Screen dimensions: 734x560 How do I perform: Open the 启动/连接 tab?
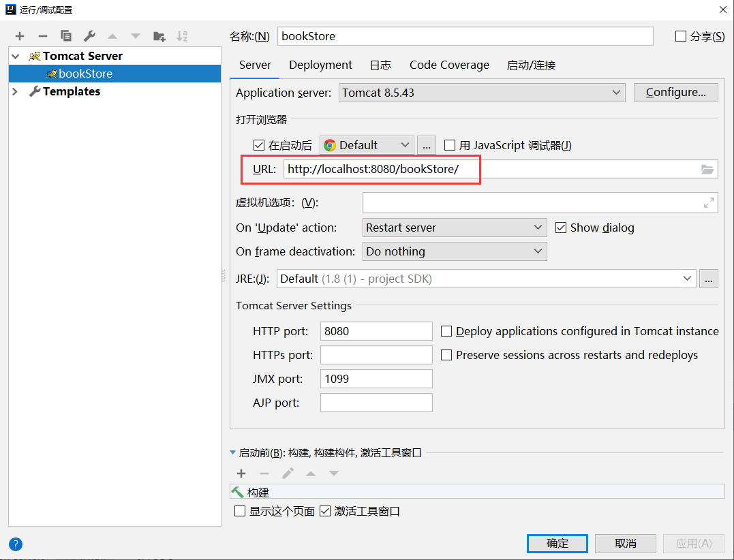pos(531,65)
